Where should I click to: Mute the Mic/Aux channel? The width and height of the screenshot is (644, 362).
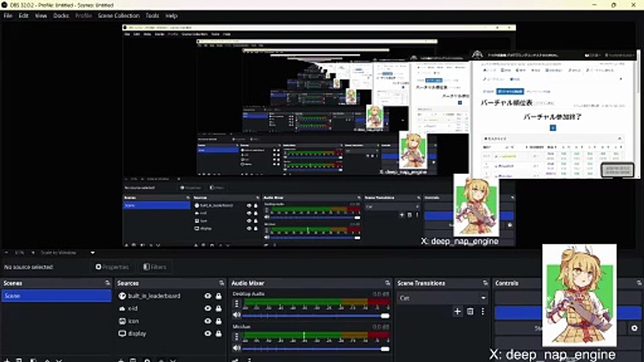pyautogui.click(x=236, y=348)
